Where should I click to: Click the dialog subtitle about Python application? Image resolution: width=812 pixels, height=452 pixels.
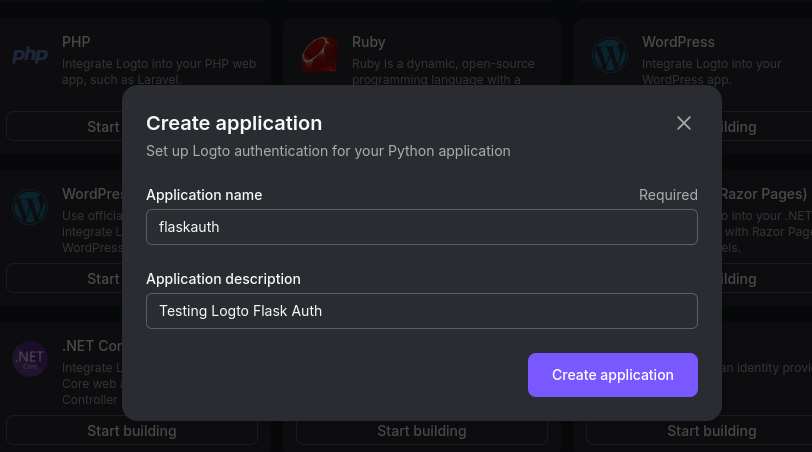[x=328, y=151]
